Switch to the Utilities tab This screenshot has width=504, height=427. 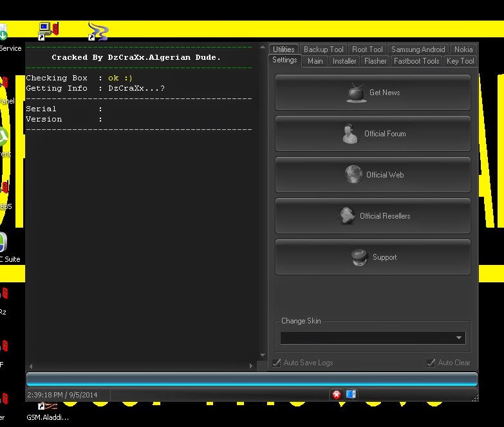pos(284,50)
